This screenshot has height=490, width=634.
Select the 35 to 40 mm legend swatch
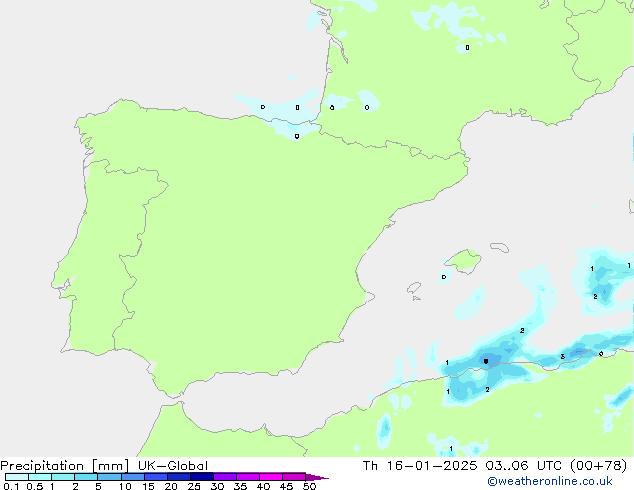[x=247, y=477]
